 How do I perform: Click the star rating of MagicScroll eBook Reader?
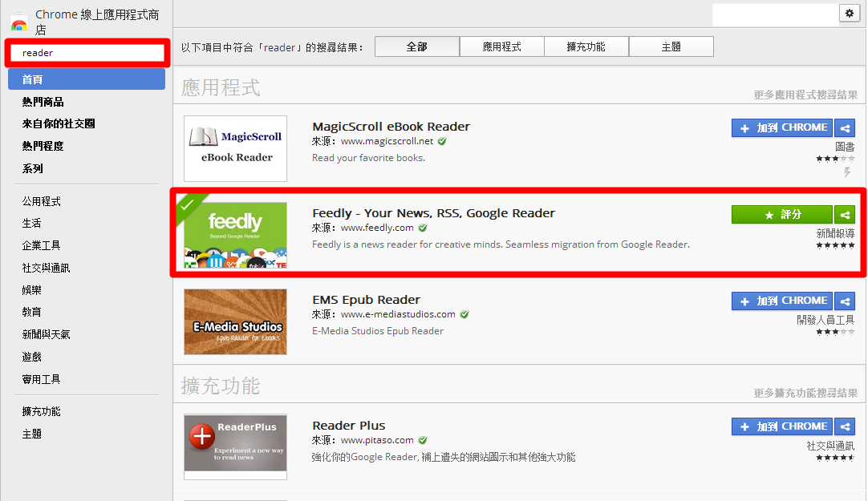coord(835,159)
